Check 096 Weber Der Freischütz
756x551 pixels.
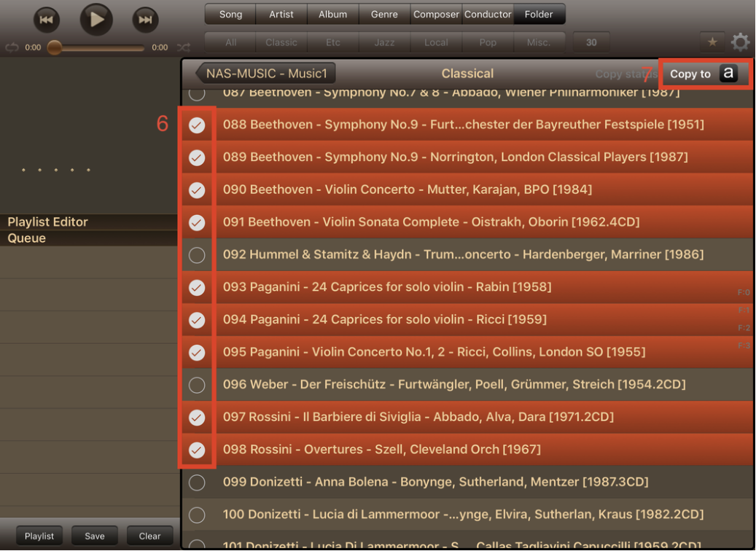click(x=197, y=385)
